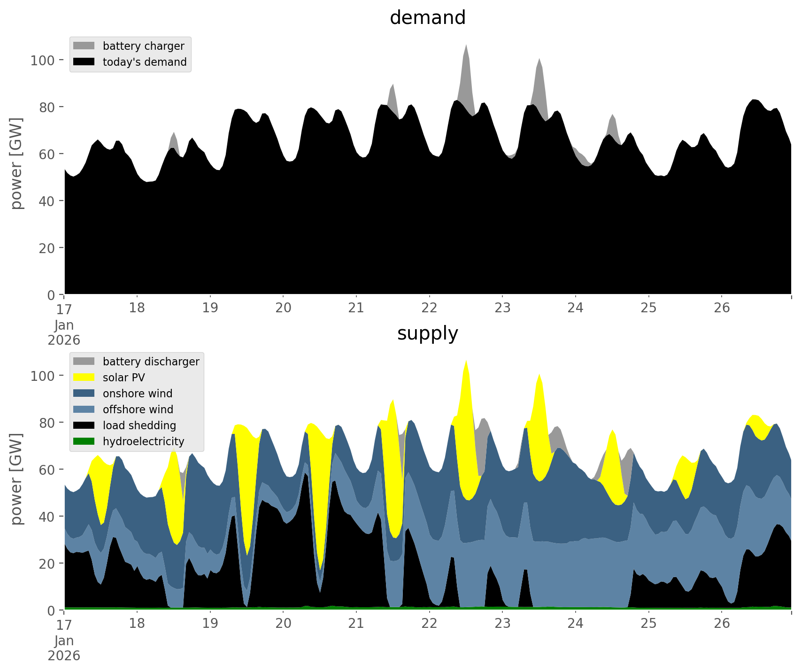801x672 pixels.
Task: Click the "hydroelectricity" legend text
Action: (143, 441)
